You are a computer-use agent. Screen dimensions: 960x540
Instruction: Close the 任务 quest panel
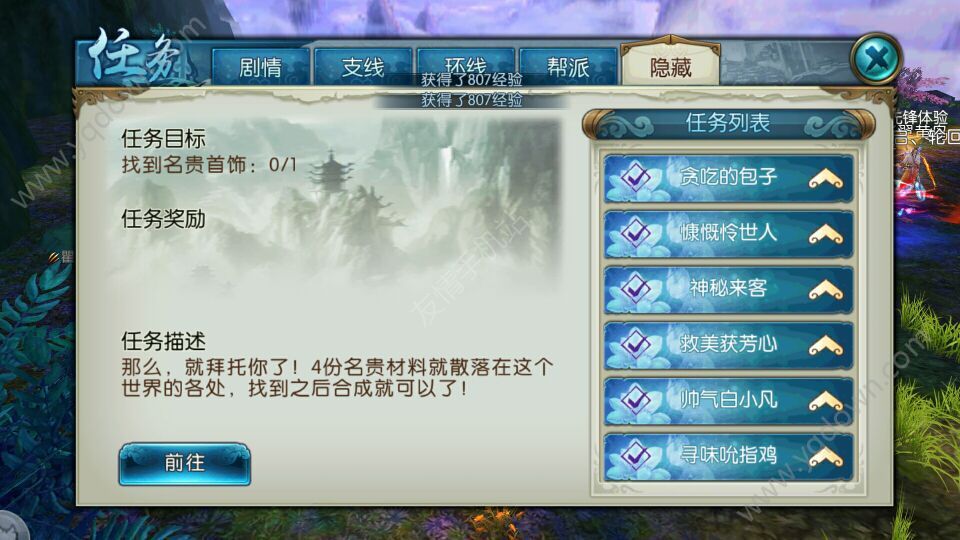click(x=876, y=59)
